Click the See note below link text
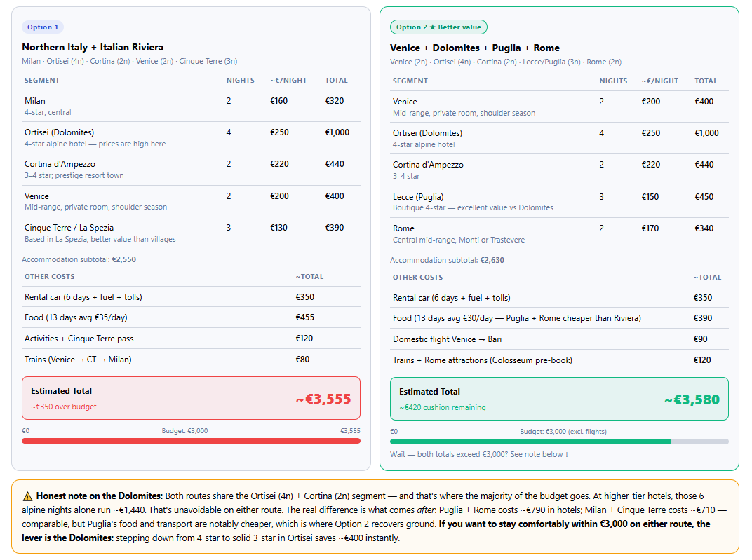Image resolution: width=752 pixels, height=560 pixels. (539, 454)
